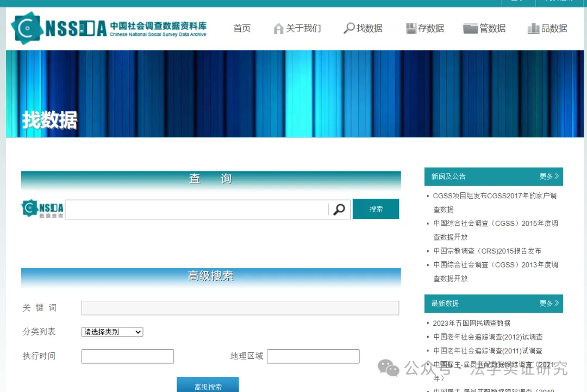The width and height of the screenshot is (587, 392).
Task: Click the magnifier icon beside 找数据 in navigation
Action: (349, 28)
